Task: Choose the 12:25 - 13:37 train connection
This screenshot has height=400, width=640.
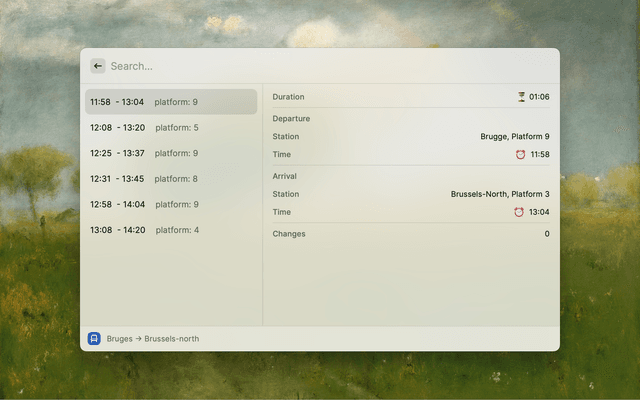Action: click(x=170, y=153)
